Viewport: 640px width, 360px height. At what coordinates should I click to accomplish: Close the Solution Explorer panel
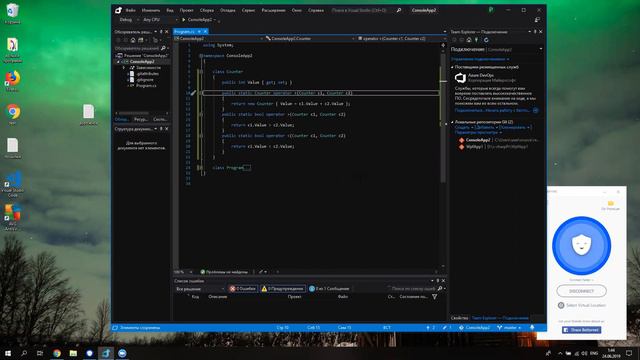pyautogui.click(x=167, y=31)
